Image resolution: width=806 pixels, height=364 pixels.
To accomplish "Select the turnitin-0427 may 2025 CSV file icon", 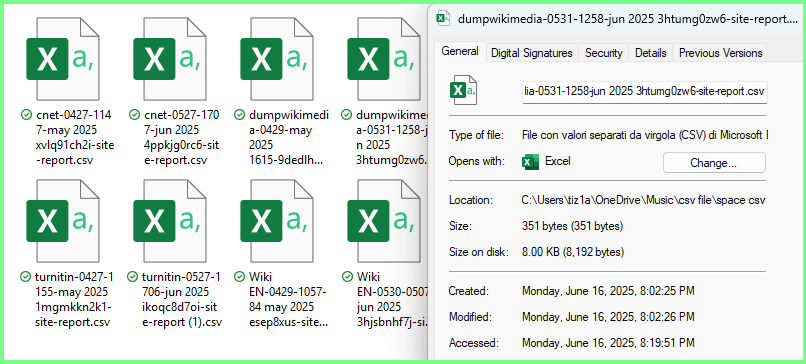I will [63, 221].
